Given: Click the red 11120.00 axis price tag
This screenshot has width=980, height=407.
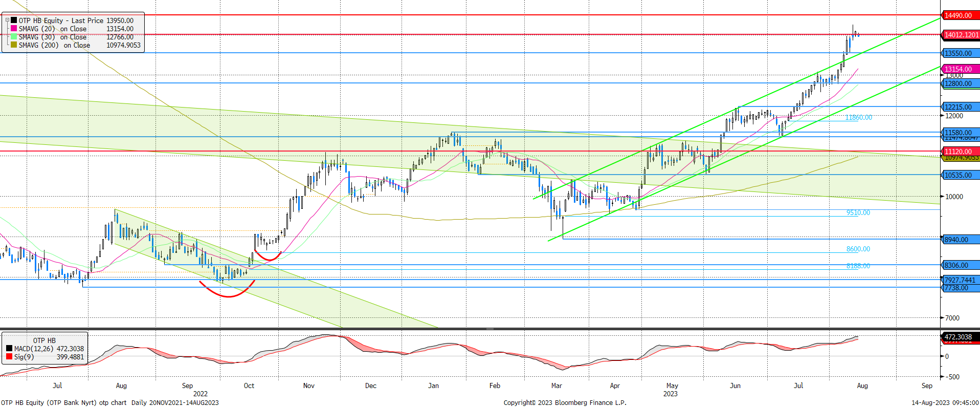Looking at the screenshot, I should pyautogui.click(x=960, y=152).
